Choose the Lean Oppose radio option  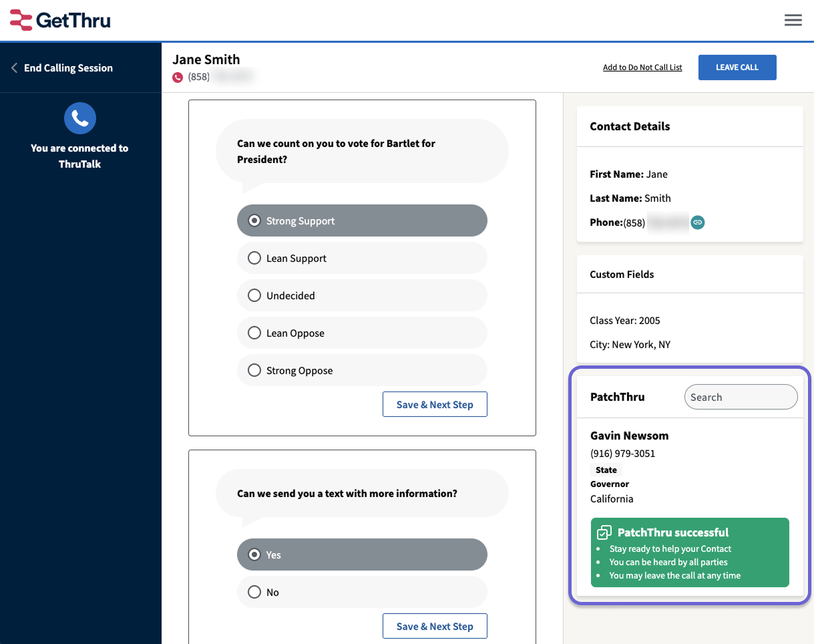362,333
